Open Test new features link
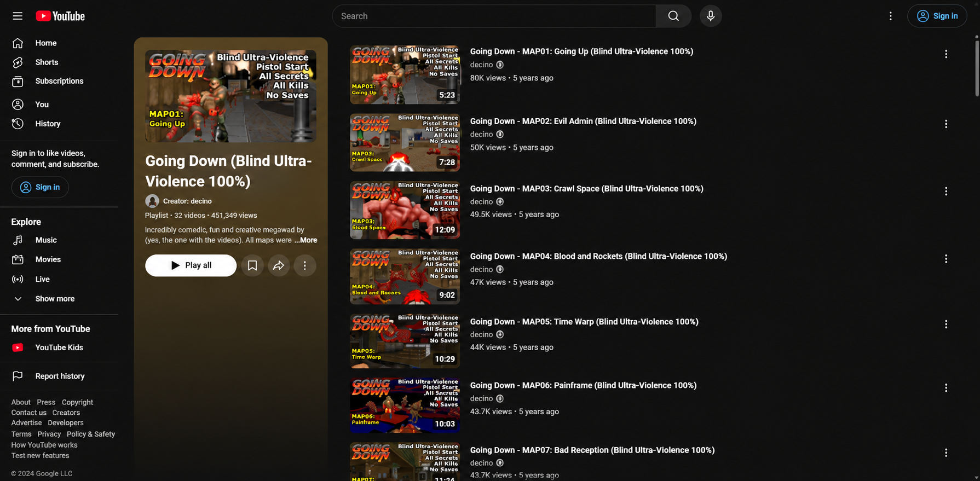Image resolution: width=980 pixels, height=481 pixels. click(x=41, y=455)
